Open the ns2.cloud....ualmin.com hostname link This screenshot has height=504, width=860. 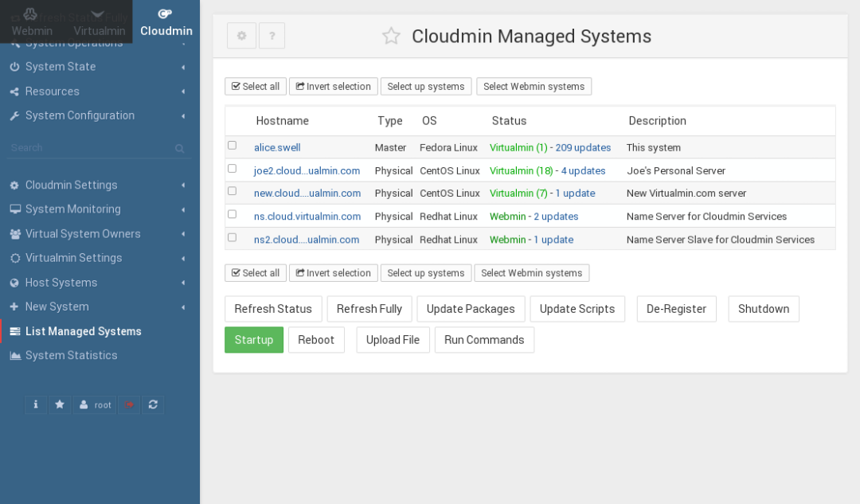pyautogui.click(x=307, y=240)
